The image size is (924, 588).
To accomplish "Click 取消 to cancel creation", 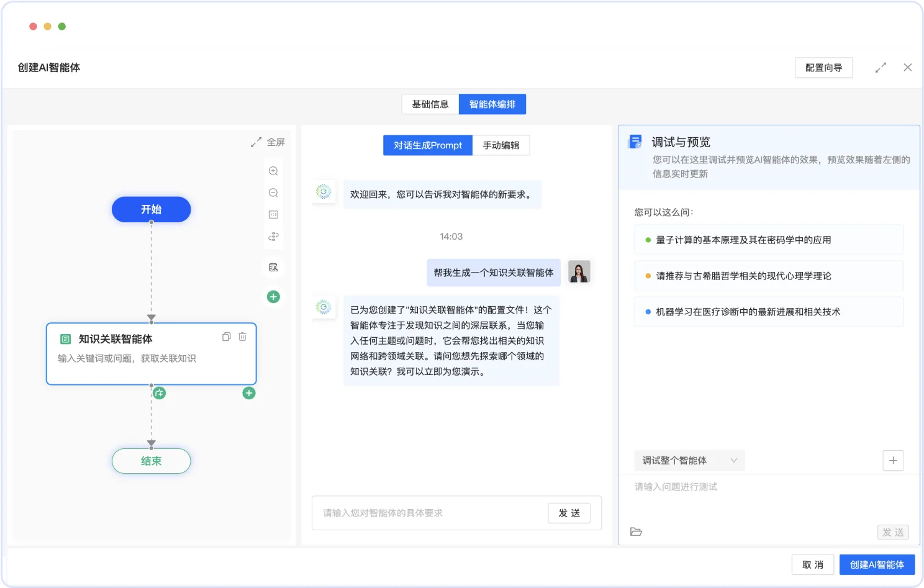I will point(813,565).
